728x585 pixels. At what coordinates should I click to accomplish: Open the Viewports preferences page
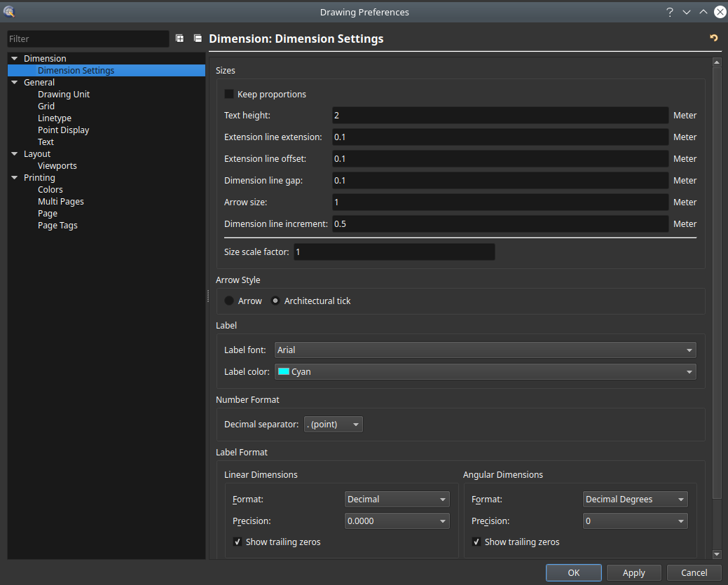coord(57,166)
